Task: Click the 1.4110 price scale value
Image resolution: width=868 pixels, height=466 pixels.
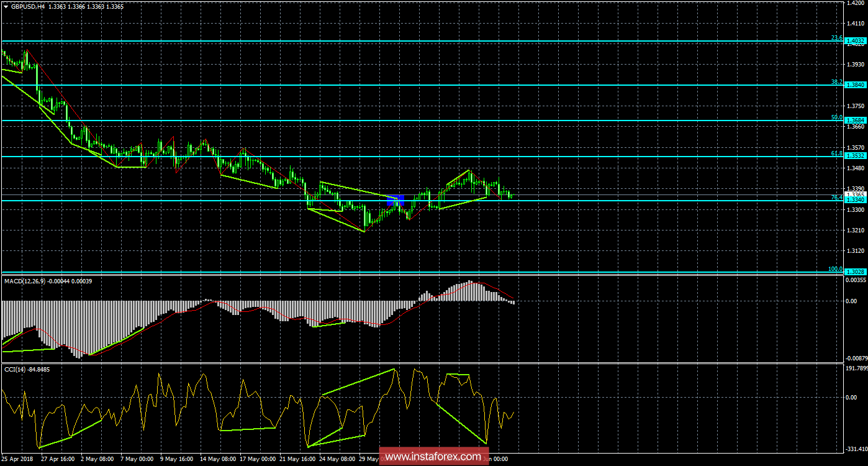Action: pos(857,23)
